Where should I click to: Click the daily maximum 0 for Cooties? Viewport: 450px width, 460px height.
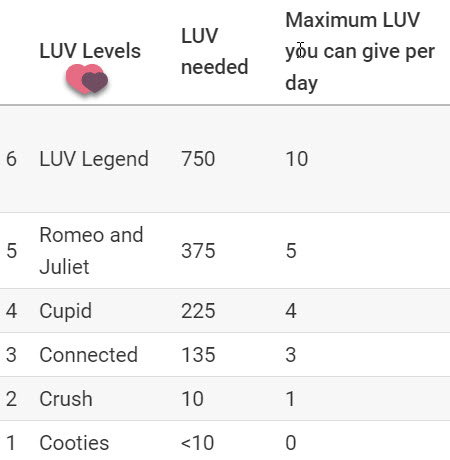coord(291,443)
